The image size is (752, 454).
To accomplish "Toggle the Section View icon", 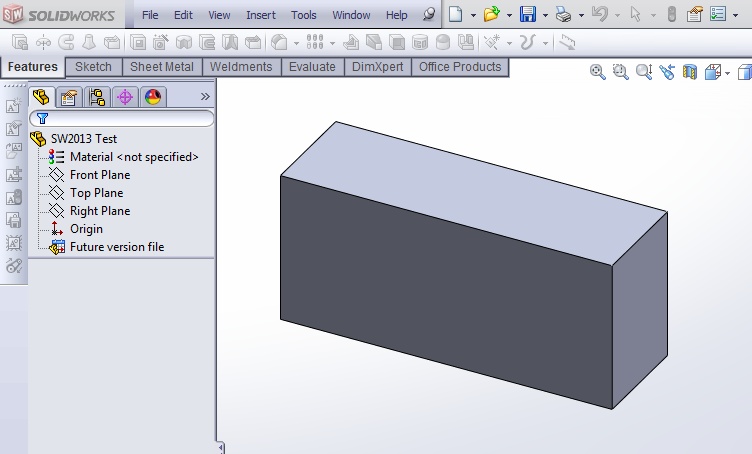I will (x=690, y=72).
